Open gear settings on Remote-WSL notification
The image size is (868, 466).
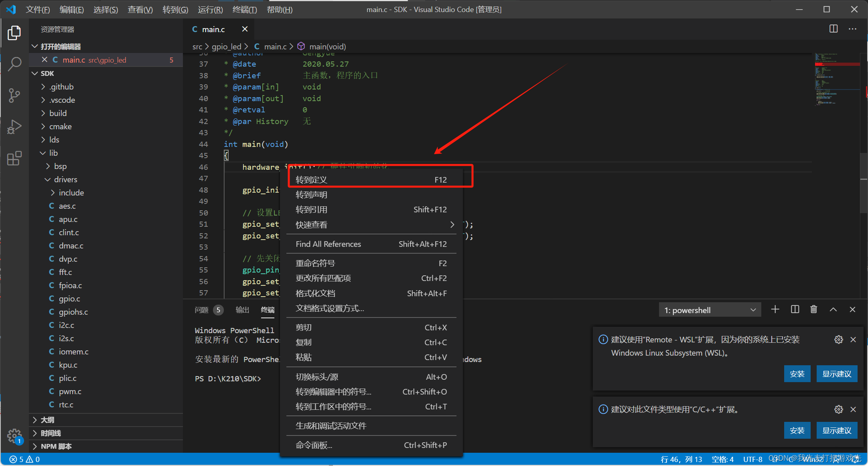click(838, 340)
